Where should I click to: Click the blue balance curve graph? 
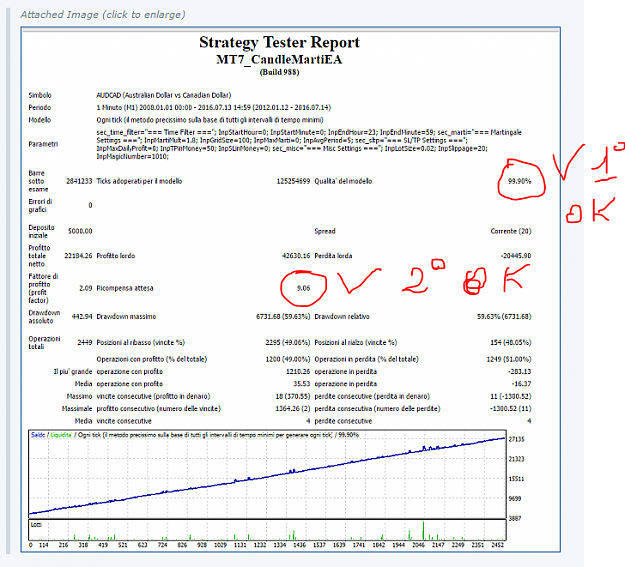coord(267,476)
